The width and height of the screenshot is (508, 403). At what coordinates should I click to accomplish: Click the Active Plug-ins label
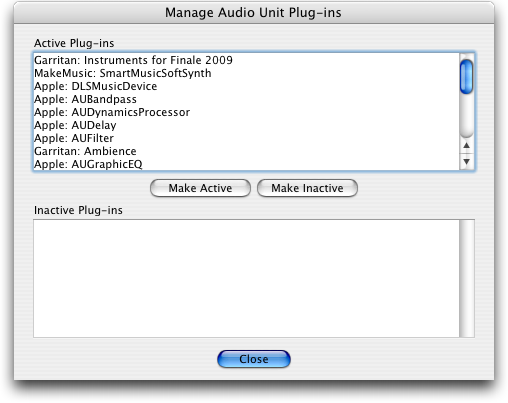74,43
